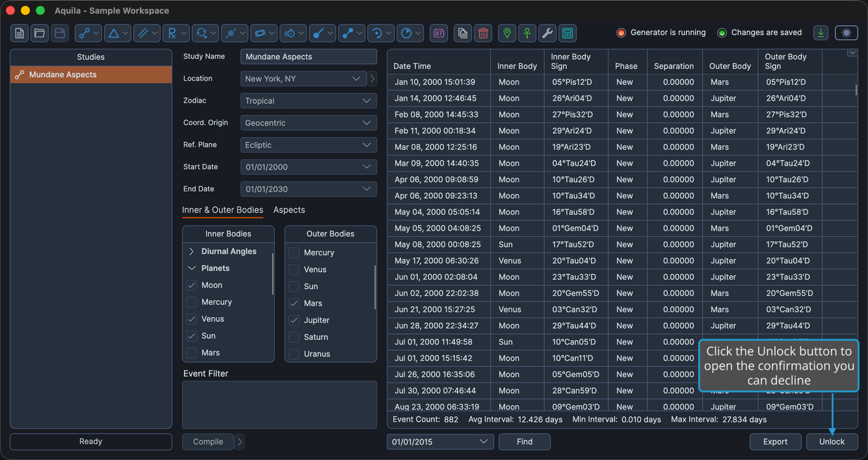Click the Compile button
This screenshot has width=868, height=460.
(x=208, y=442)
